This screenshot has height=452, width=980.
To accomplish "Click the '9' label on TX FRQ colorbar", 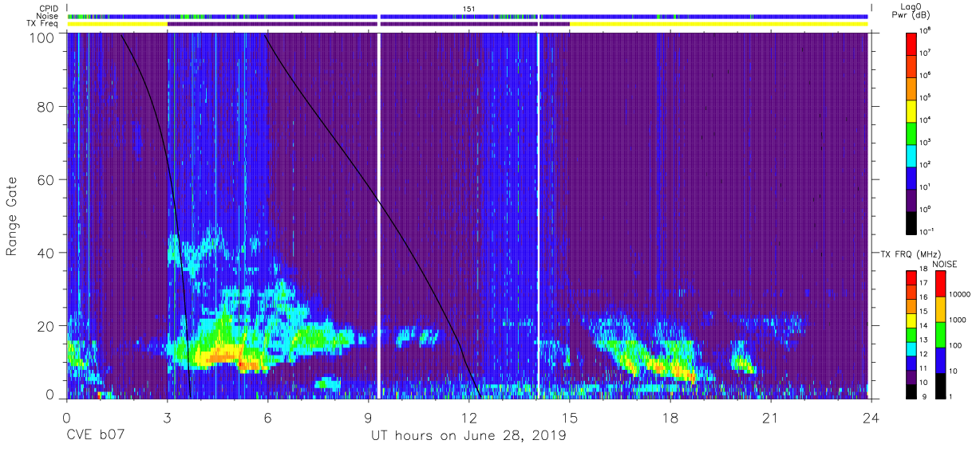I will 925,397.
